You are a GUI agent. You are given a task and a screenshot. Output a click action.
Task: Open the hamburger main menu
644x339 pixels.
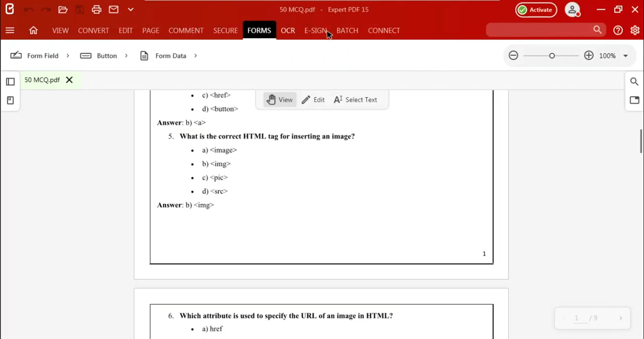[x=10, y=31]
